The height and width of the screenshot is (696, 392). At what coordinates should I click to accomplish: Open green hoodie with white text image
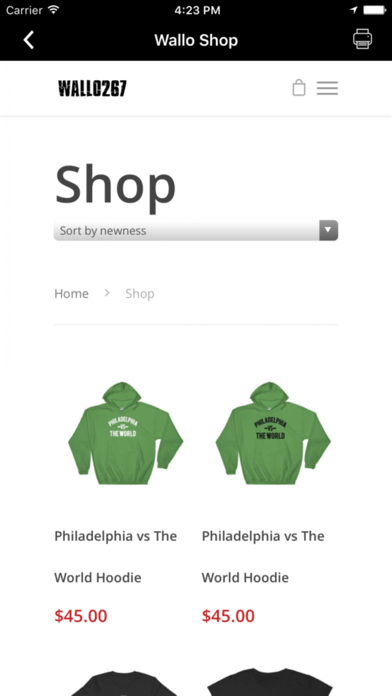(125, 433)
